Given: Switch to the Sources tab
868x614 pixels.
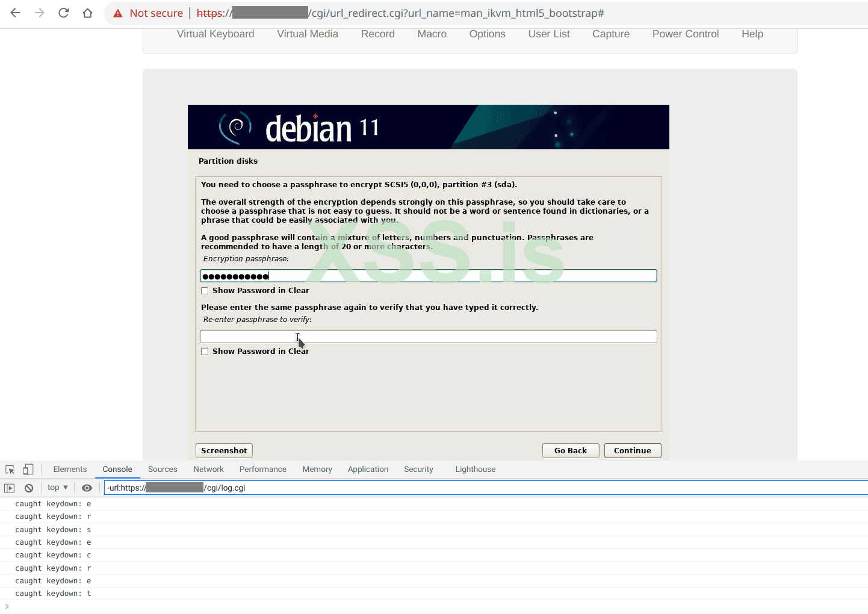Looking at the screenshot, I should click(163, 470).
